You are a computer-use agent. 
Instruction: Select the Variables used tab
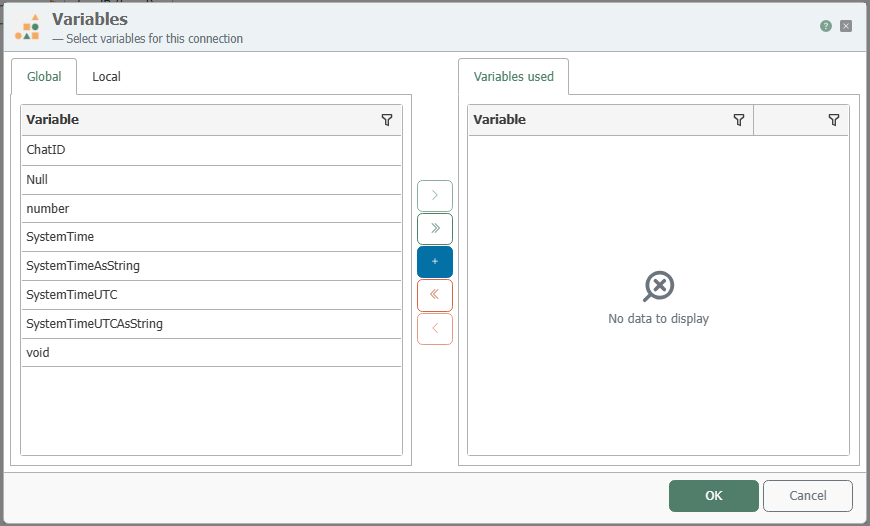click(x=513, y=77)
